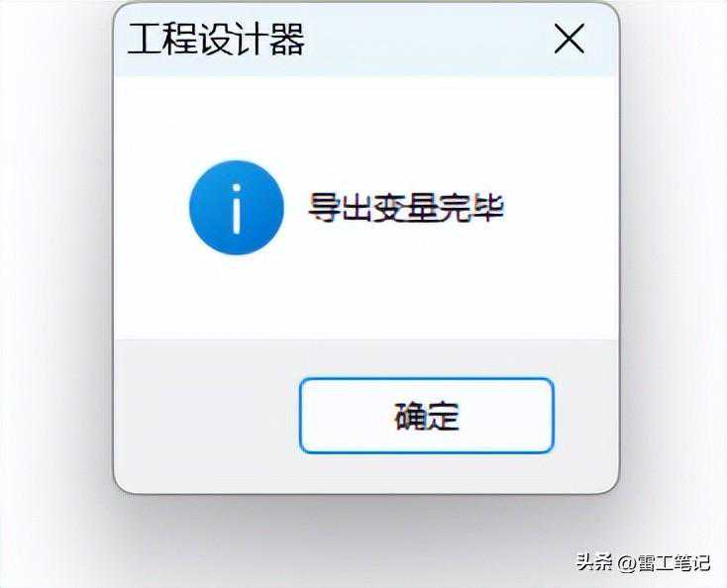Click the 确定 button
Viewport: 727px width, 588px height.
tap(427, 416)
